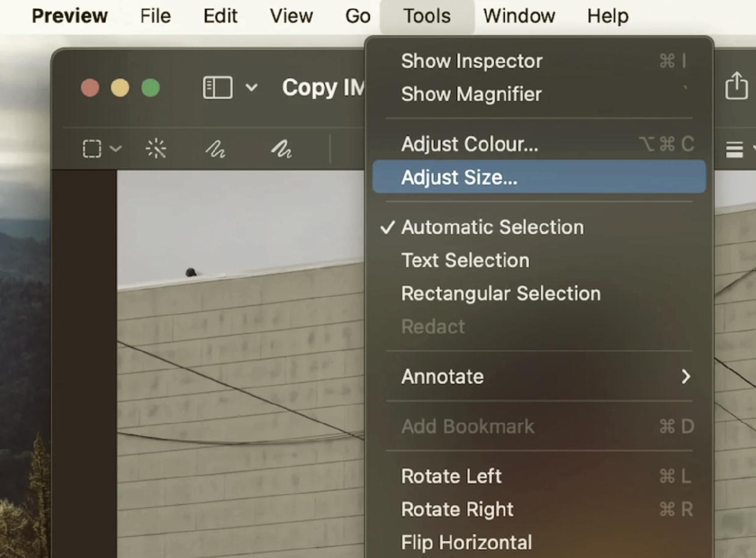This screenshot has width=756, height=558.
Task: Open the Go menu
Action: pyautogui.click(x=357, y=16)
